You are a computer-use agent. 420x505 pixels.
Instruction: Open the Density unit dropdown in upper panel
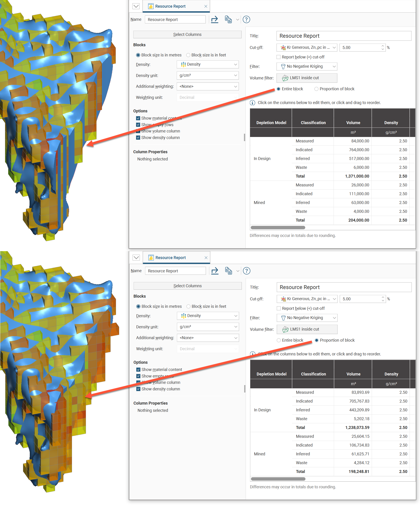click(x=208, y=76)
